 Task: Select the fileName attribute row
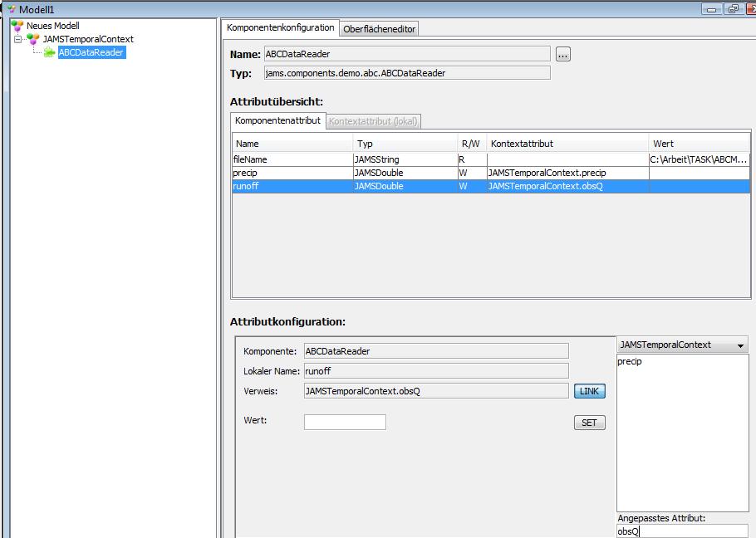291,159
